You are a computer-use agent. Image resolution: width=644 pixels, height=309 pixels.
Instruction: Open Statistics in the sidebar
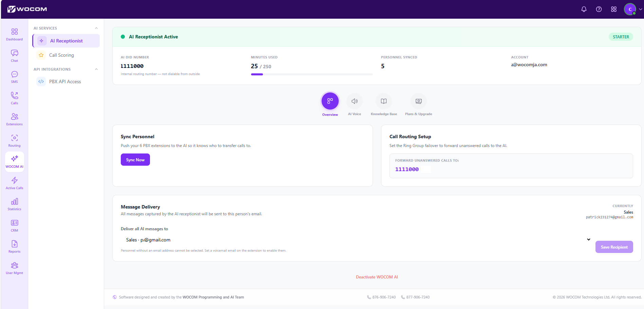(14, 204)
